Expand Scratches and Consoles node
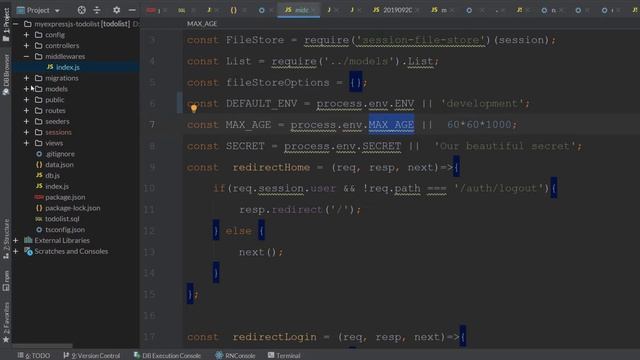 point(16,251)
